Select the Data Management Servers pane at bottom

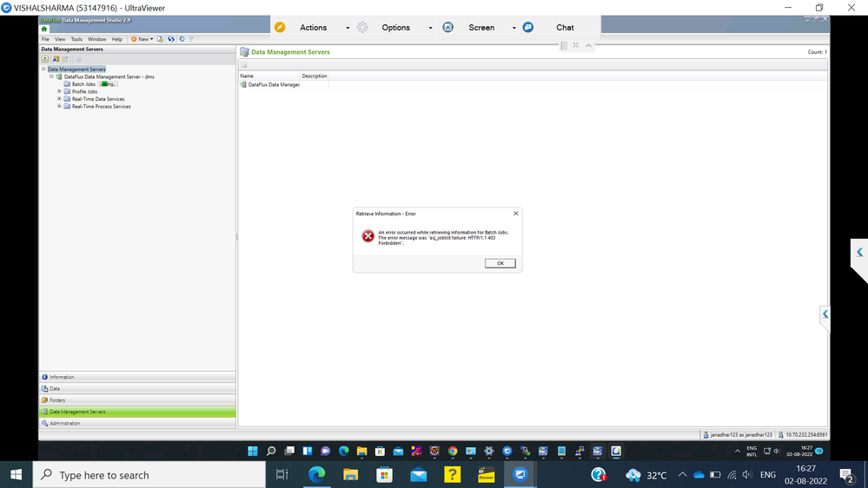[x=137, y=412]
